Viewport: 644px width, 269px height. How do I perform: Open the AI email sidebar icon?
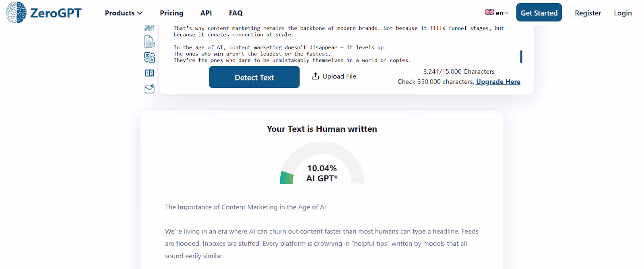[x=149, y=89]
